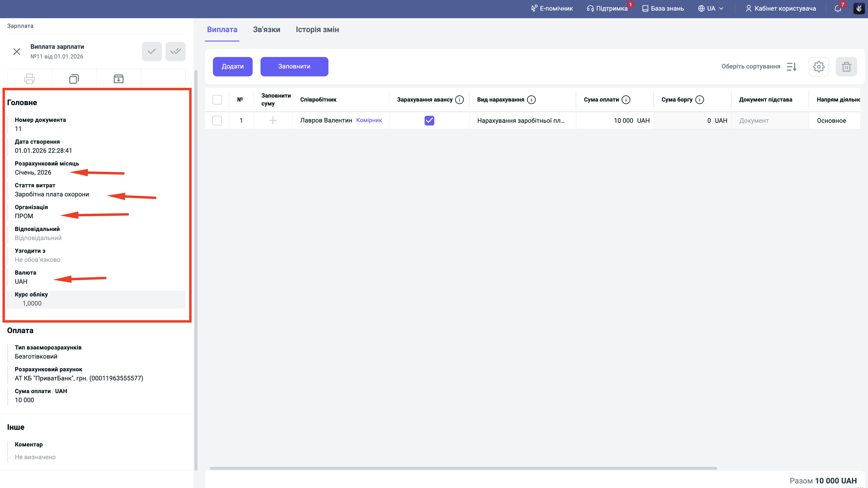Open table settings gear icon
868x488 pixels.
pos(819,67)
